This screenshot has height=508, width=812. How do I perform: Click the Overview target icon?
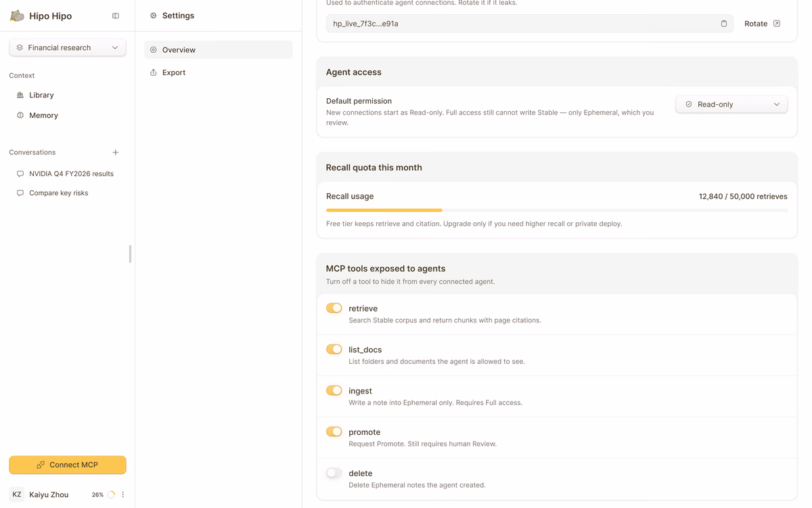point(154,49)
